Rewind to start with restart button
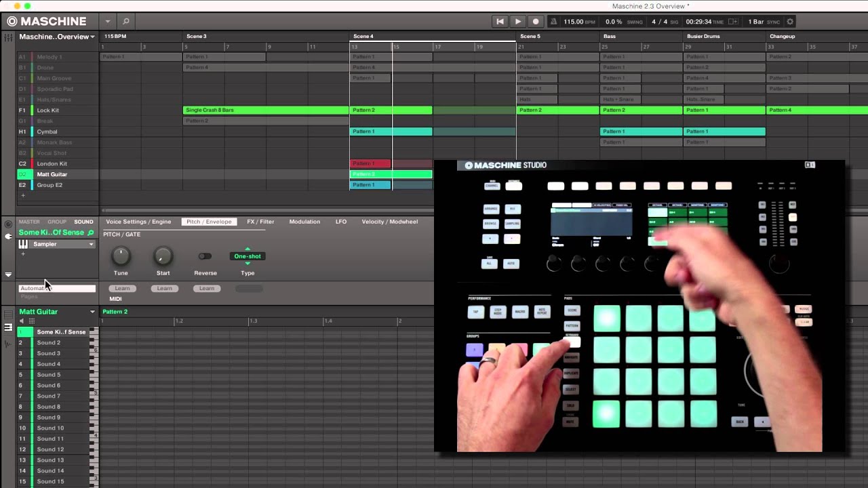868x488 pixels. tap(500, 22)
